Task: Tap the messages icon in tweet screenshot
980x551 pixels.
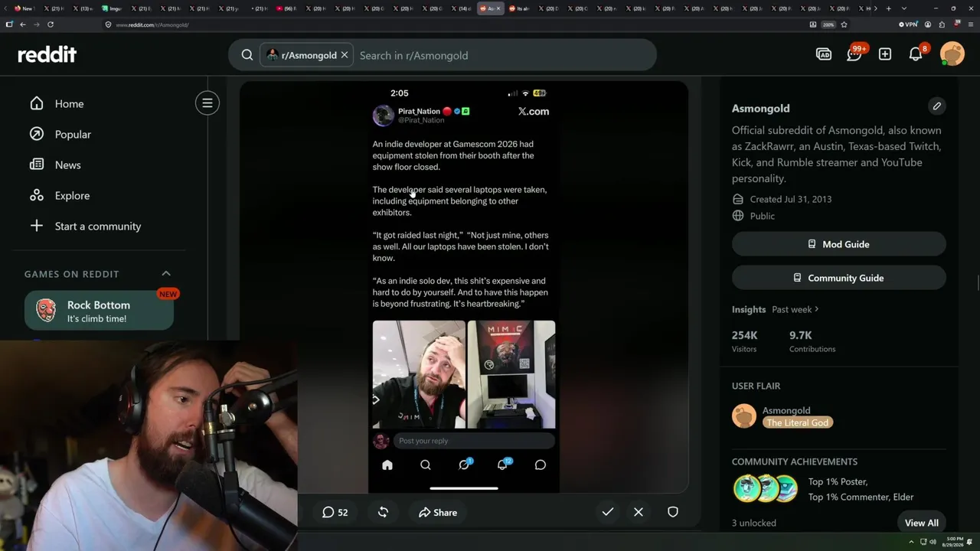Action: 541,465
